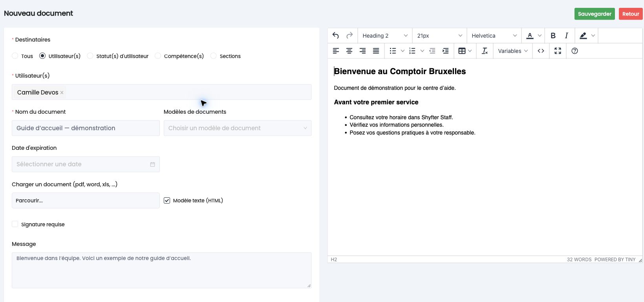Viewport: 644px width, 302px height.
Task: Select the Tous recipients radio
Action: coord(15,56)
